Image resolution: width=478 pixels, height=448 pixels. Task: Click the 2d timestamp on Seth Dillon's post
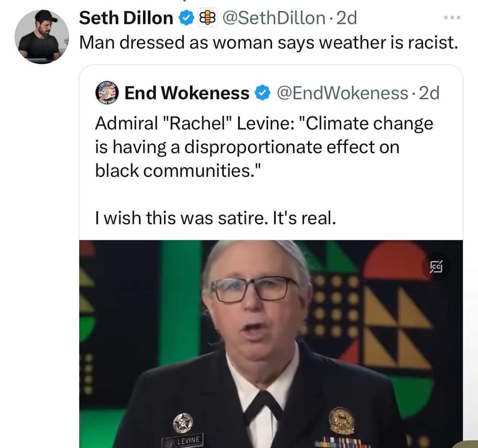click(x=347, y=18)
